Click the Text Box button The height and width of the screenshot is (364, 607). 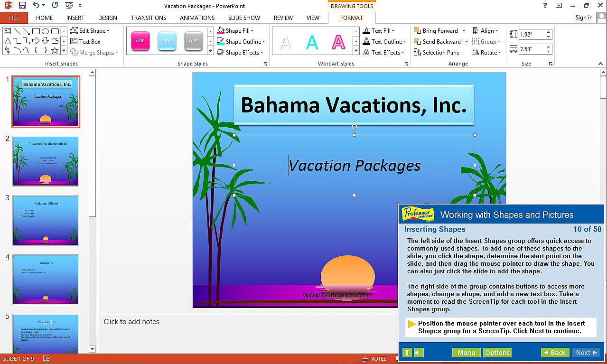(x=85, y=42)
